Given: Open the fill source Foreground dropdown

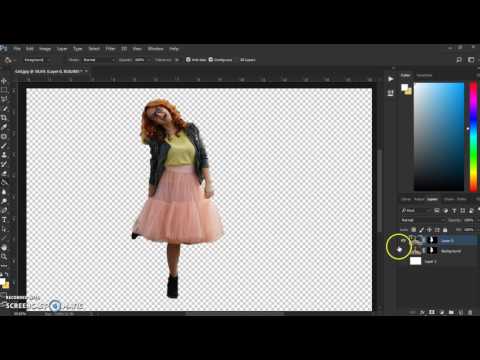Looking at the screenshot, I should (36, 60).
